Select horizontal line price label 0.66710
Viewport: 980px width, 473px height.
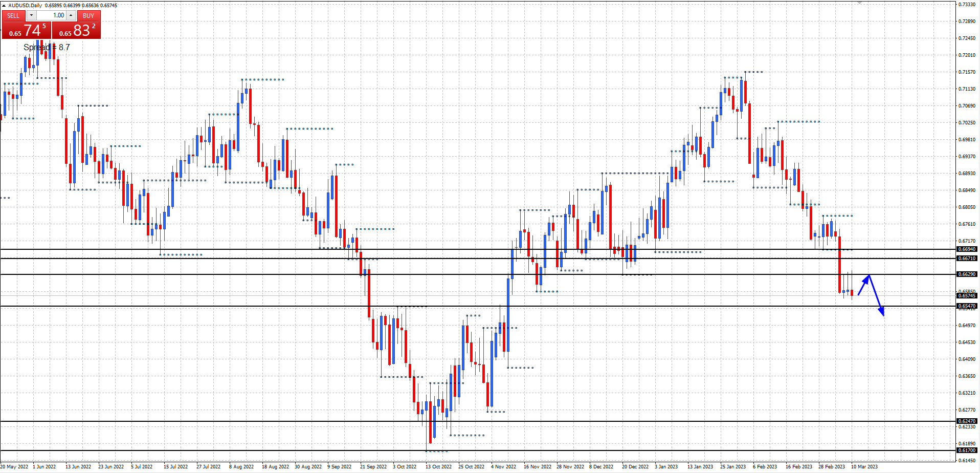(x=967, y=259)
